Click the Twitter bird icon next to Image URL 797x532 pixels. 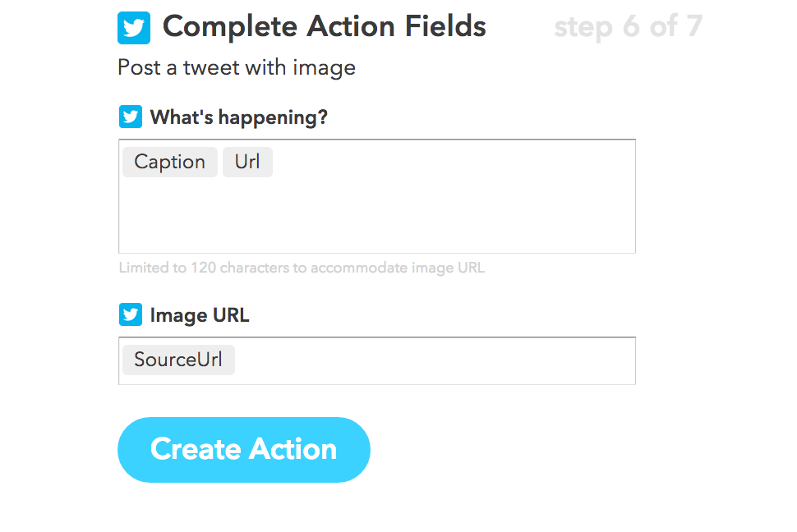pyautogui.click(x=131, y=314)
